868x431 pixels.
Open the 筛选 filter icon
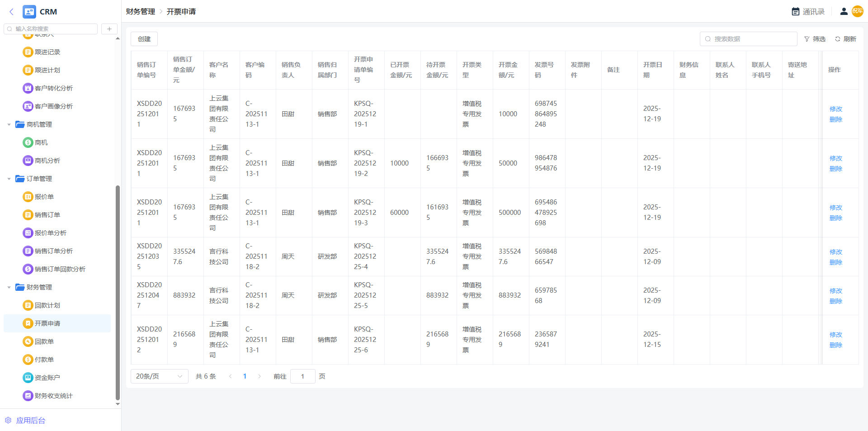(807, 39)
